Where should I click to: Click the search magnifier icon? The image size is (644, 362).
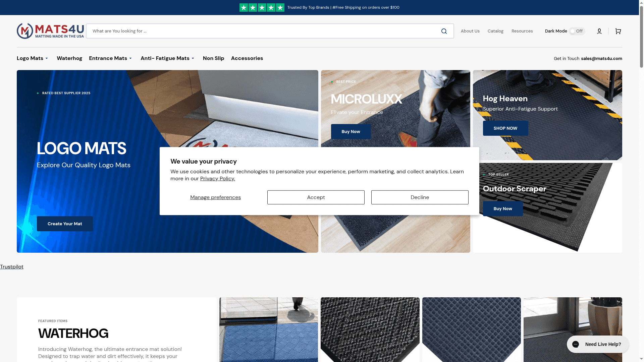point(444,31)
